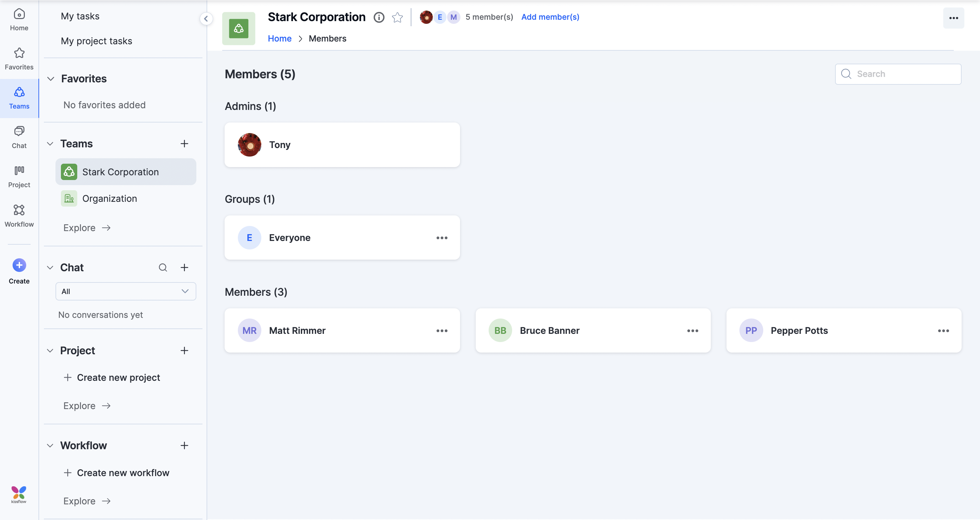Open the header more options menu
Screen dimensions: 980x520
[x=953, y=18]
